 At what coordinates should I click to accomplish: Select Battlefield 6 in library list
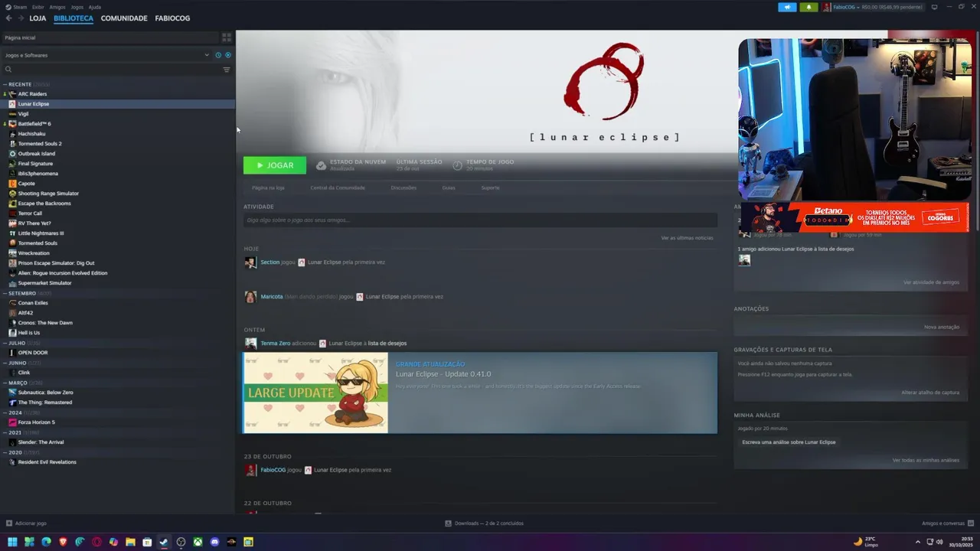point(34,124)
